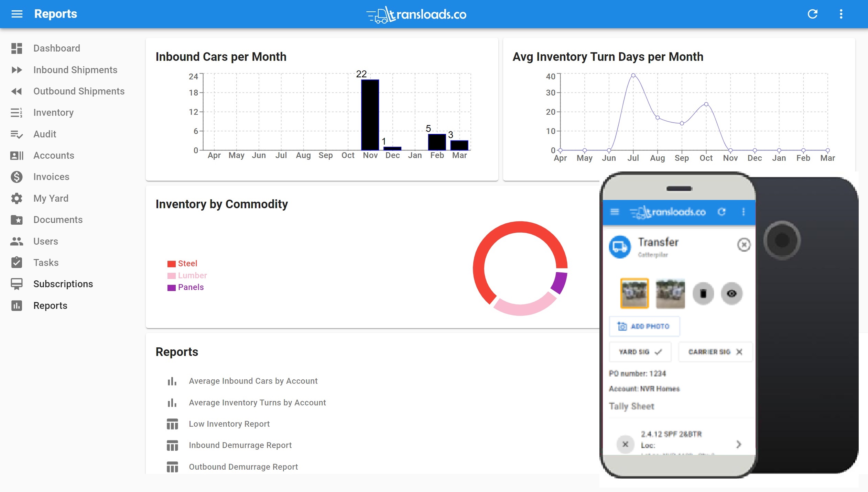
Task: Open Inbound Shipments from sidebar
Action: (75, 70)
